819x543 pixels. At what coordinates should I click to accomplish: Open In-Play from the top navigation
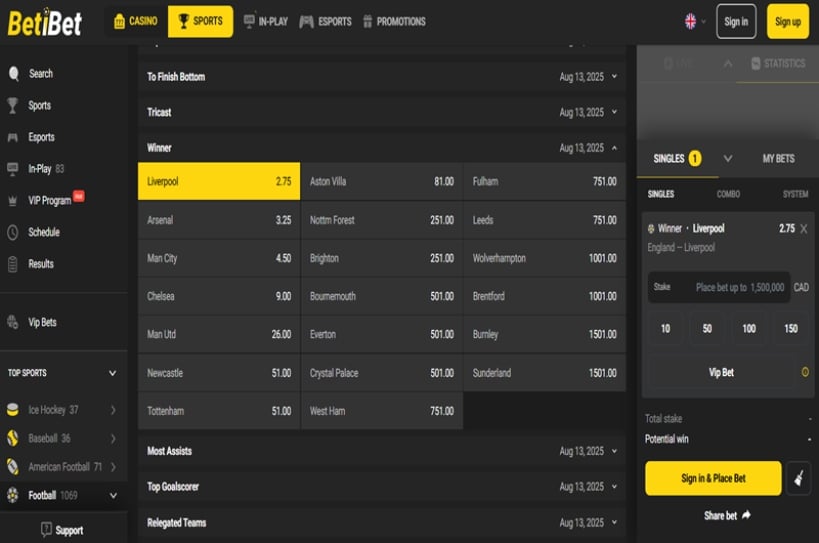tap(266, 21)
